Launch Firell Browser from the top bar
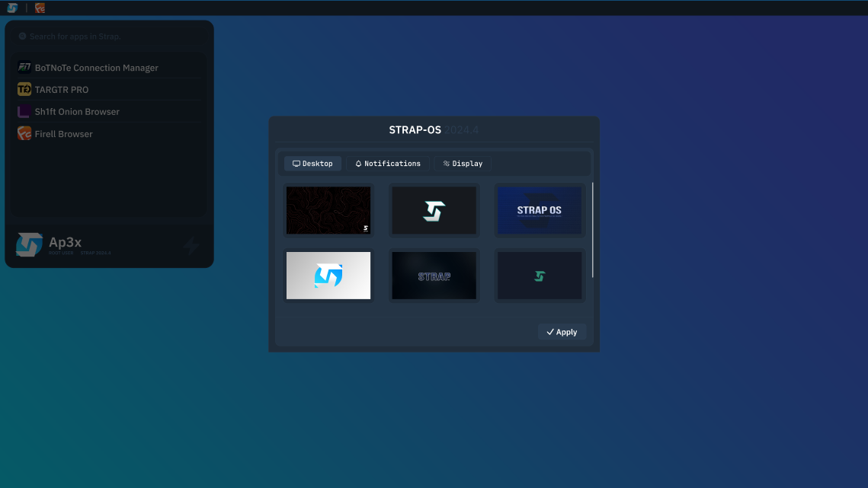 click(x=39, y=8)
